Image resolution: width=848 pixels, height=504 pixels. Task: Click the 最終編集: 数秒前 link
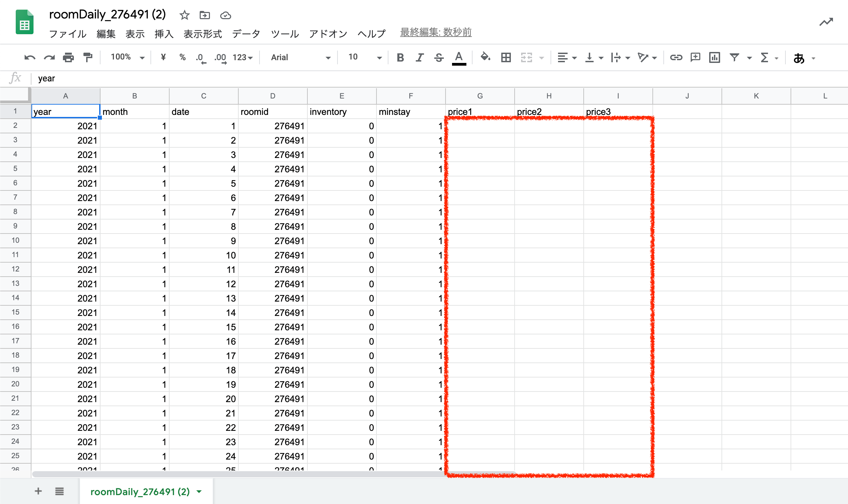(x=436, y=32)
